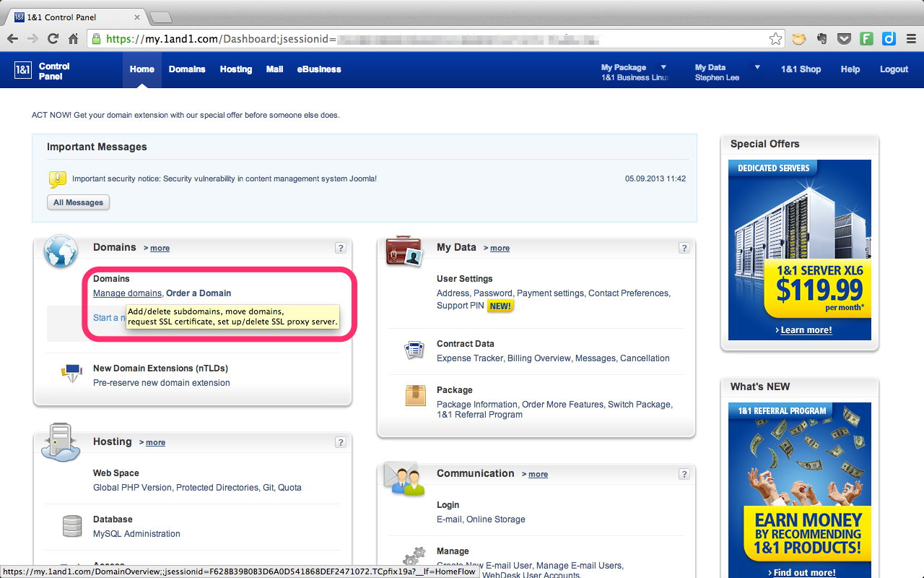Viewport: 924px width, 578px height.
Task: Click the first extension icon beside bookmark star
Action: coord(798,39)
